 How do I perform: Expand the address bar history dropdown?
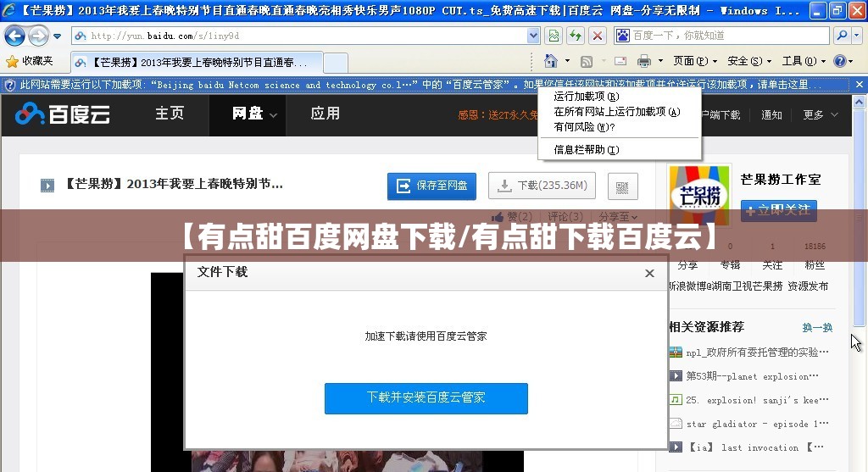[533, 36]
